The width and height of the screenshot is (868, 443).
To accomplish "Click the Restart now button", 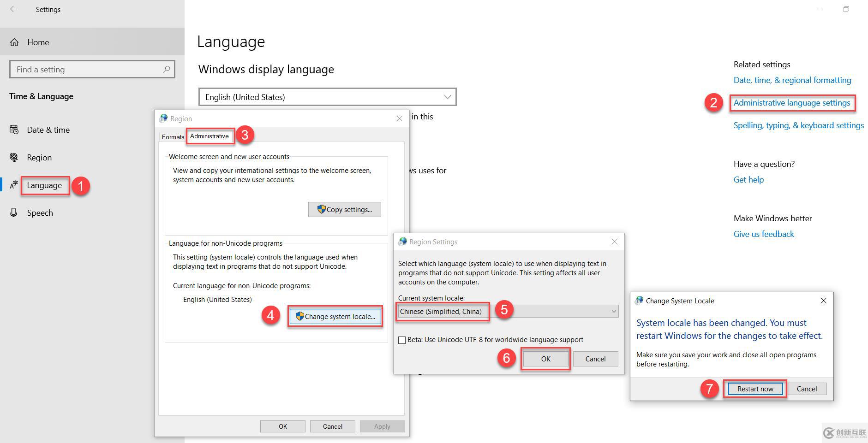I will [755, 389].
